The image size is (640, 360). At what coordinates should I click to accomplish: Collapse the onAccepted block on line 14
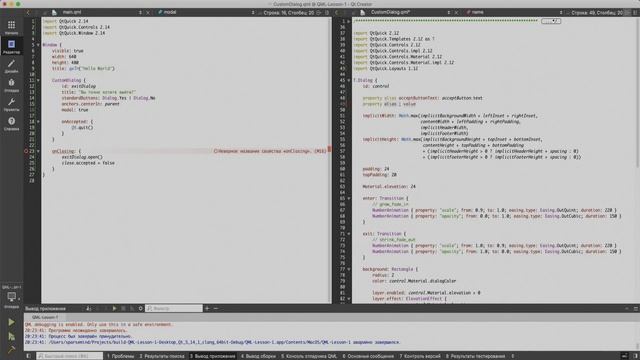(x=38, y=122)
